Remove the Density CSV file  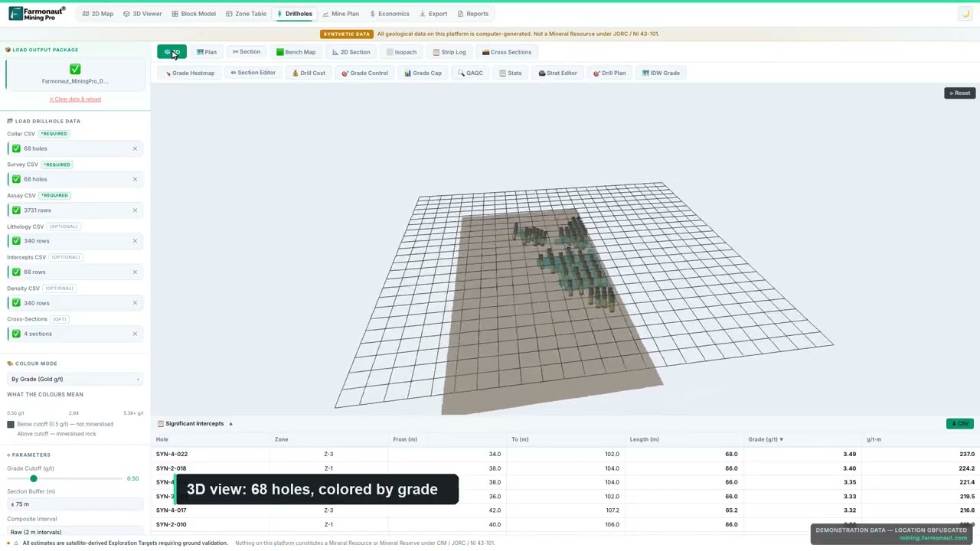tap(135, 302)
